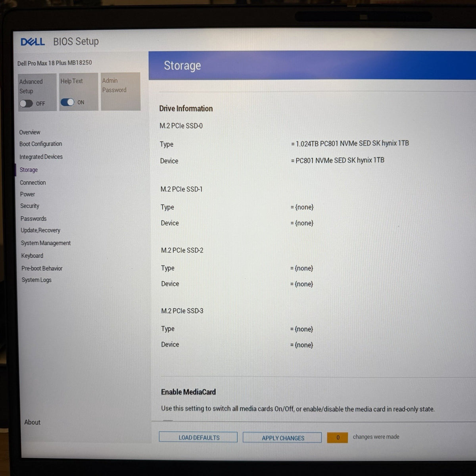Toggle the Advanced Setup switch

(x=26, y=104)
